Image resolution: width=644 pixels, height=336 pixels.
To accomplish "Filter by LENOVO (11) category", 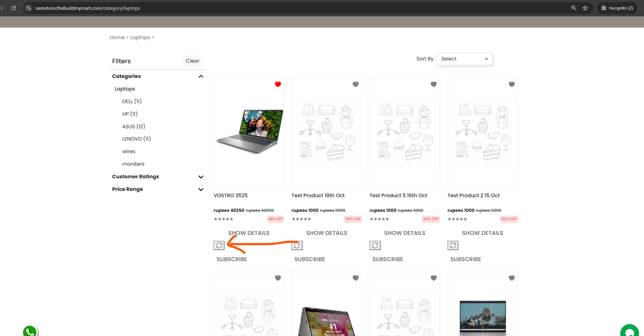I will tap(136, 139).
